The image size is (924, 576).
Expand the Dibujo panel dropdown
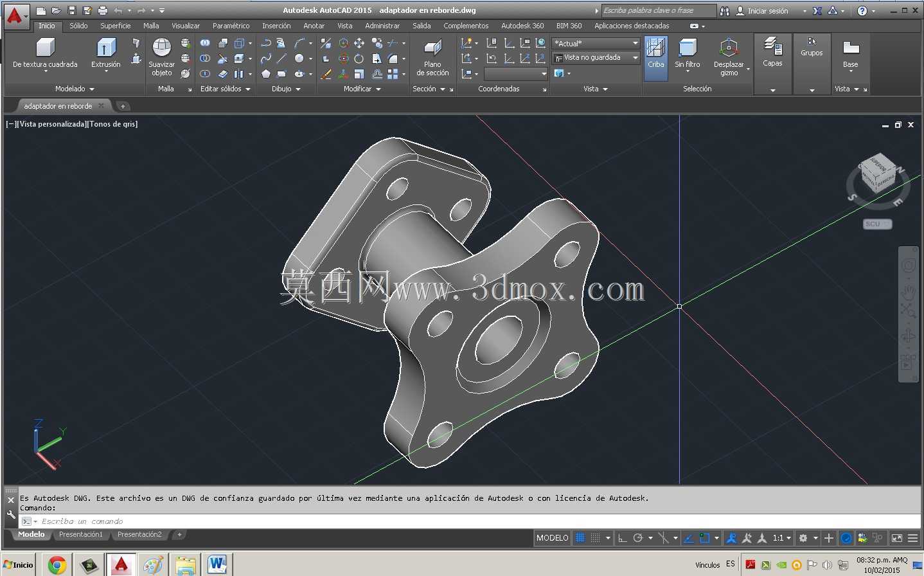(x=286, y=89)
